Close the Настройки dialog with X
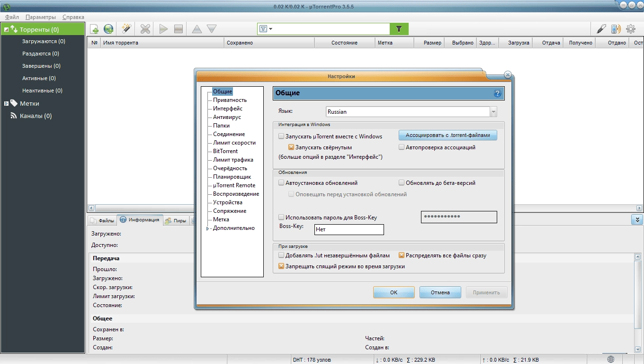The image size is (644, 364). [508, 75]
